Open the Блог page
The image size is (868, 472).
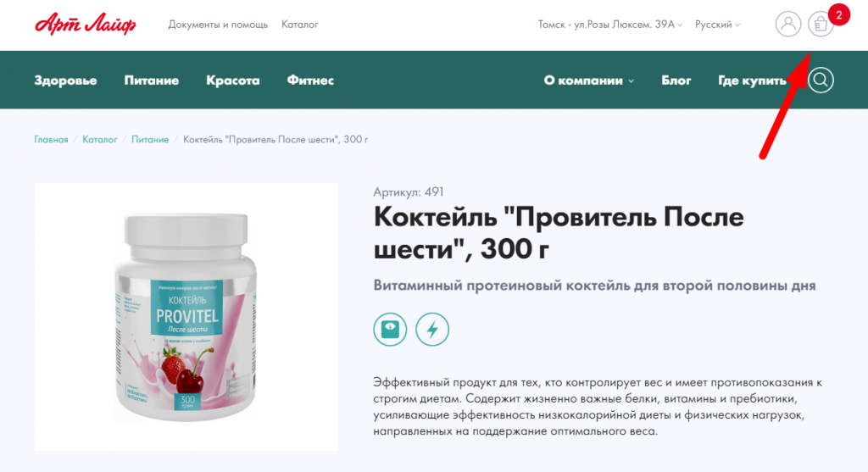pyautogui.click(x=676, y=81)
